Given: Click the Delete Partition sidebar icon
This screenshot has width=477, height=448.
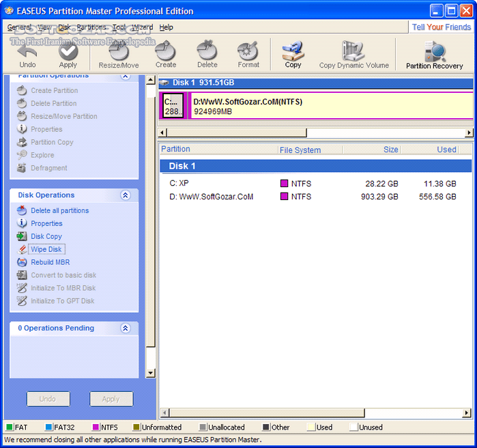Looking at the screenshot, I should [x=22, y=103].
